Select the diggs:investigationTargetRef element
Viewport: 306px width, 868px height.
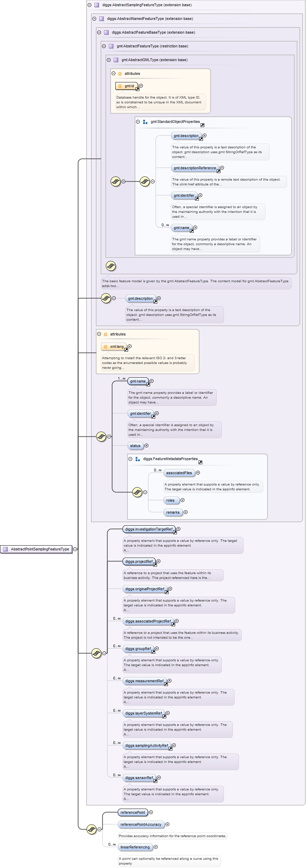149,529
